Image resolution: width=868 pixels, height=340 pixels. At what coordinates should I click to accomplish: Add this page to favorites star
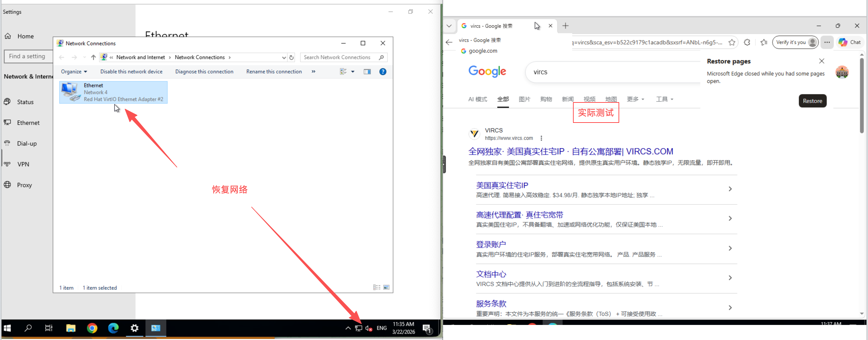[731, 42]
